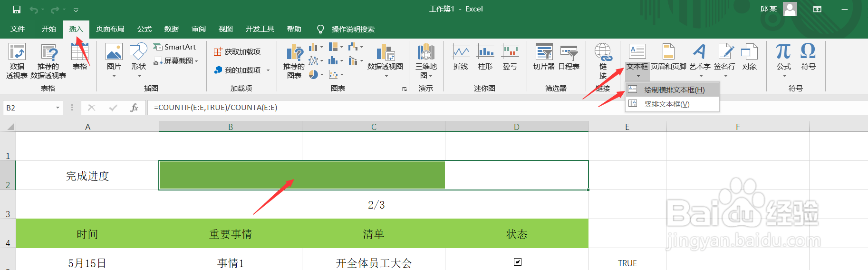Insert a 公式 equation
Image resolution: width=868 pixels, height=270 pixels.
[784, 60]
